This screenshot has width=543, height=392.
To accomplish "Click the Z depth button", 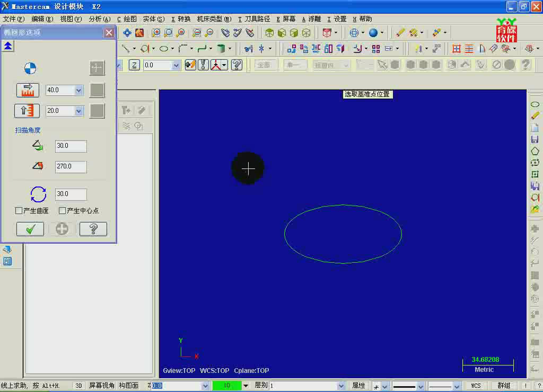I will [134, 65].
